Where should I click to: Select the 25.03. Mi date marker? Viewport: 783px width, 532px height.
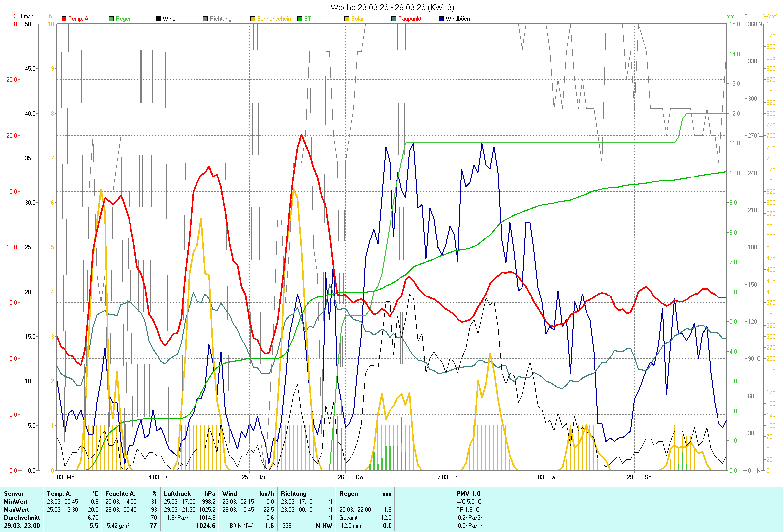[x=254, y=477]
